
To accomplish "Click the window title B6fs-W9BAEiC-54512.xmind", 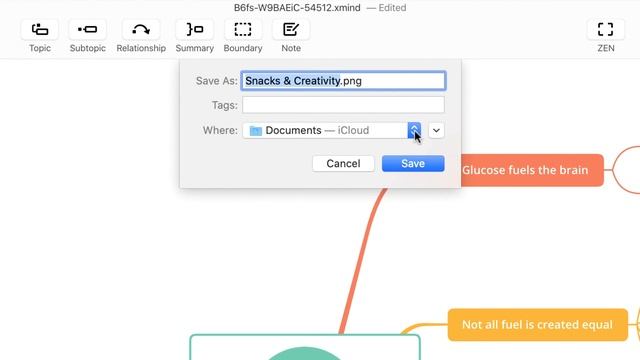I will pos(297,8).
